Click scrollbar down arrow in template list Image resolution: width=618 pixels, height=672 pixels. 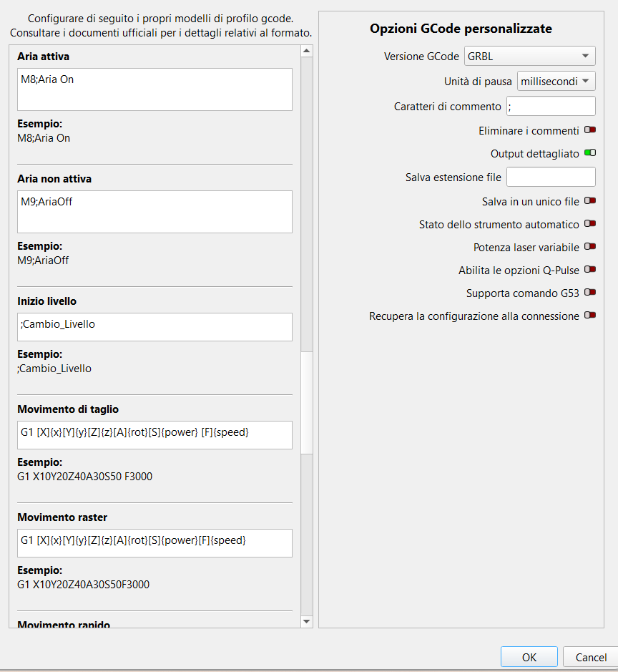coord(307,621)
